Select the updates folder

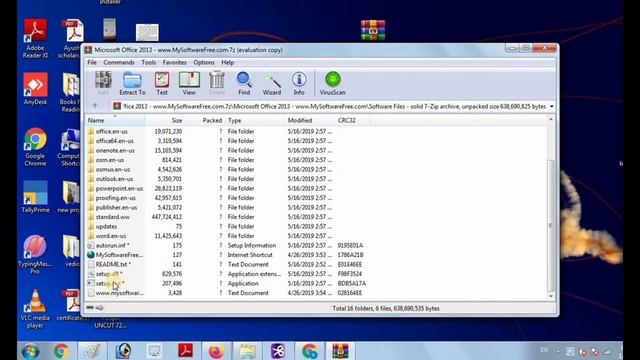tap(106, 227)
